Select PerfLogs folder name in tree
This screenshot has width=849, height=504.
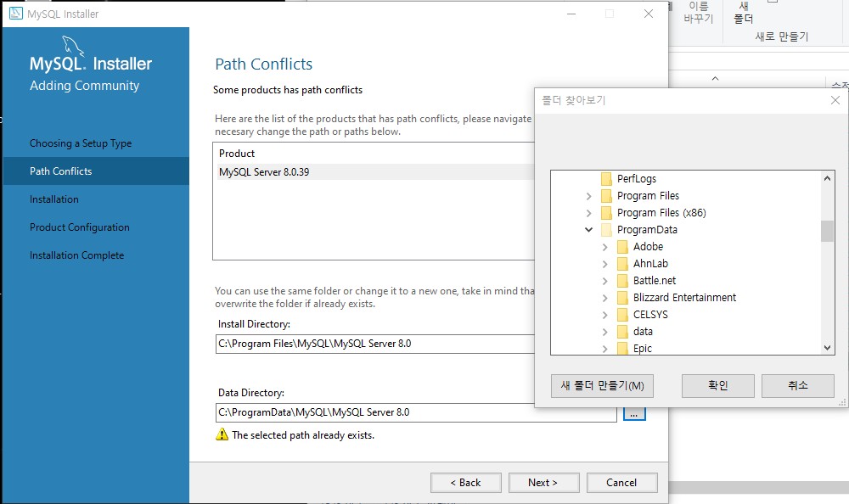pos(637,179)
